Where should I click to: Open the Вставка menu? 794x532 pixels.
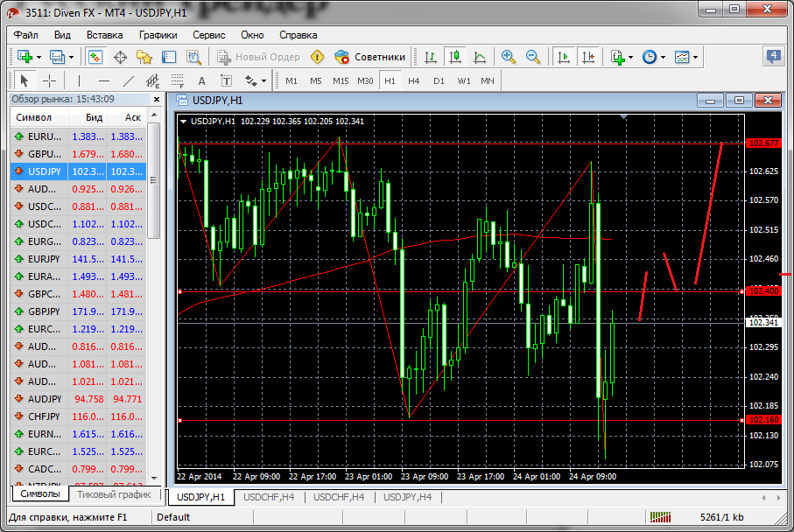(104, 35)
